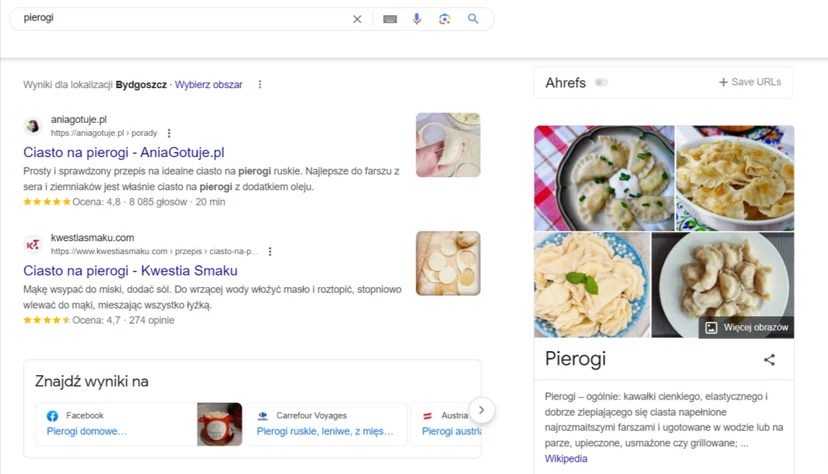This screenshot has height=474, width=828.
Task: Click the kwestiasmaku.com site favicon
Action: point(33,244)
